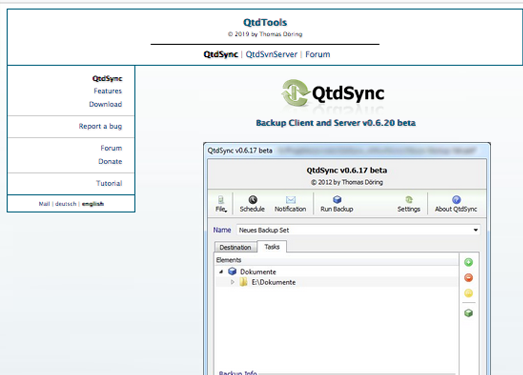This screenshot has width=523, height=375.
Task: Open the Donate sidebar link
Action: 110,161
